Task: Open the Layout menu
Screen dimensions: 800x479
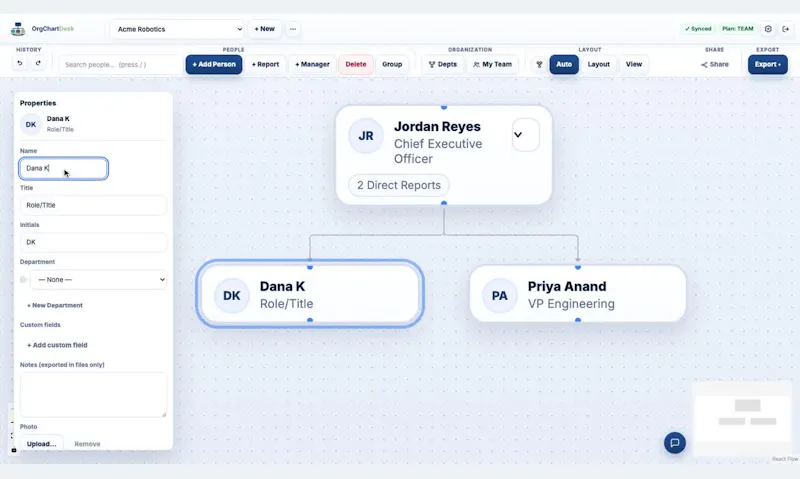Action: click(x=598, y=64)
